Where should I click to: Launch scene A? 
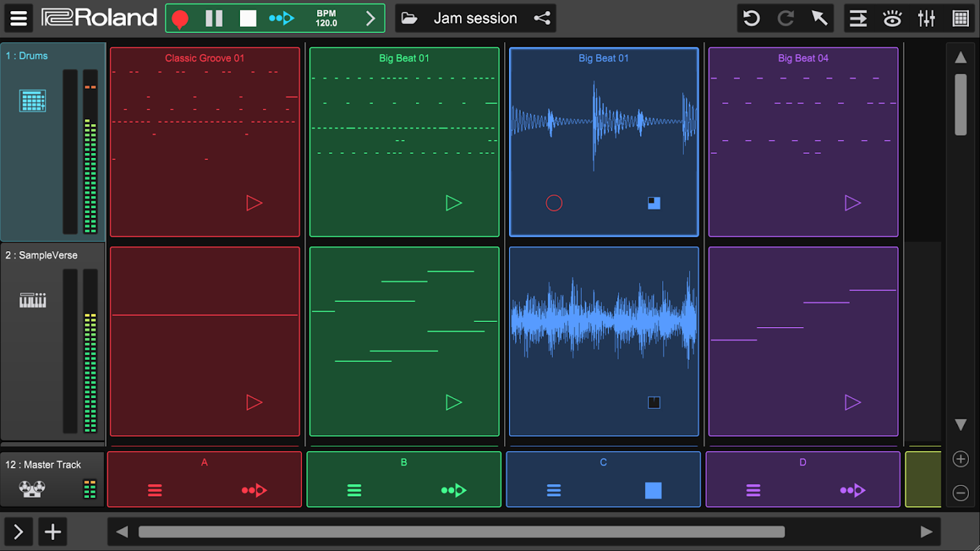[254, 490]
